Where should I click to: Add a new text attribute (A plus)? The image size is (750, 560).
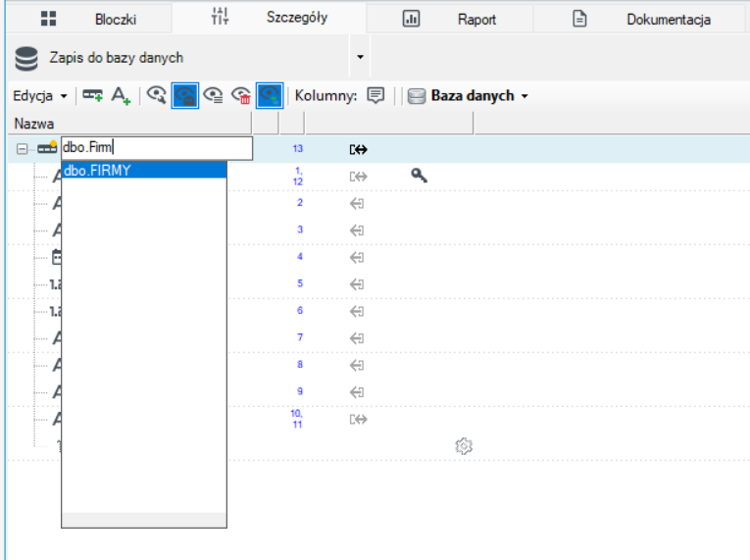121,96
